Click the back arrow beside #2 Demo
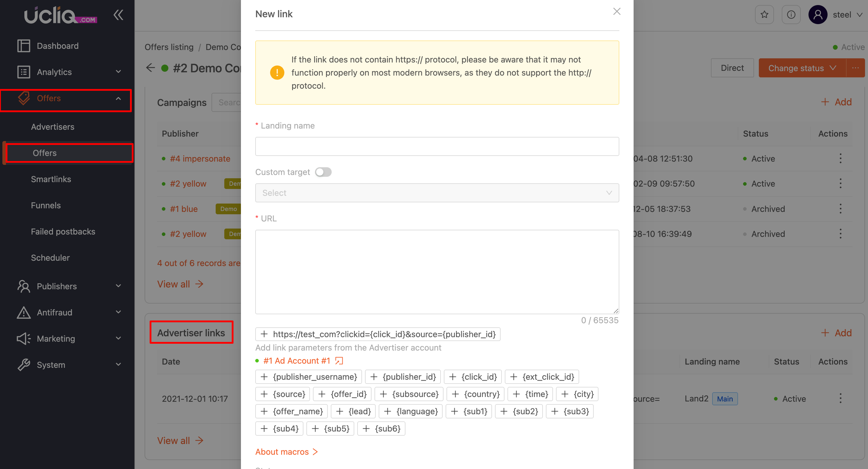The height and width of the screenshot is (469, 868). 150,68
